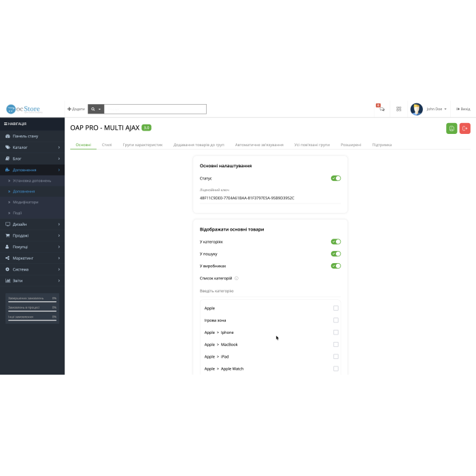Open the Події submenu item
The height and width of the screenshot is (476, 476).
point(17,213)
